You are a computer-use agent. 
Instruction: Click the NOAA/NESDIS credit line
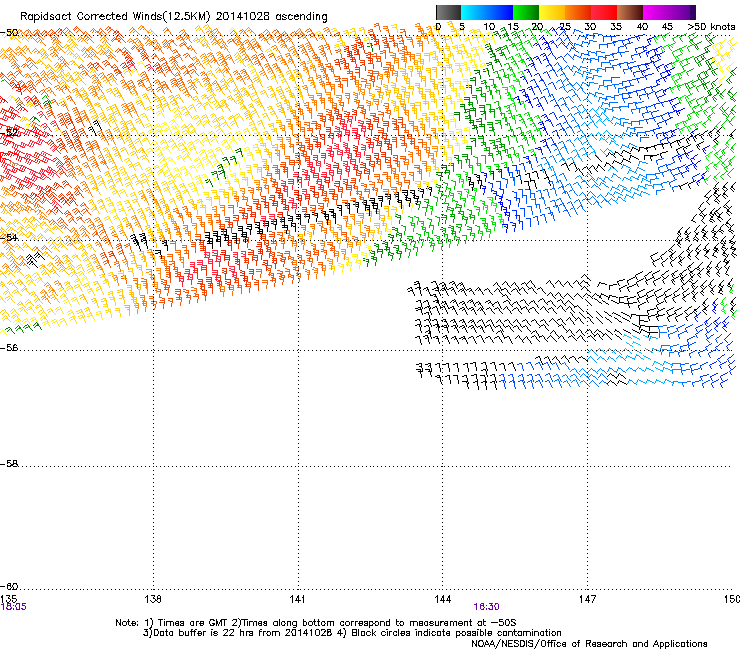coord(589,644)
